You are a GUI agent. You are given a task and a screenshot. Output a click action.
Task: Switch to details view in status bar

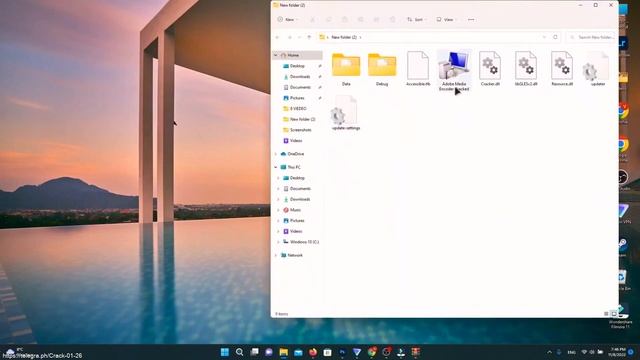click(x=606, y=314)
